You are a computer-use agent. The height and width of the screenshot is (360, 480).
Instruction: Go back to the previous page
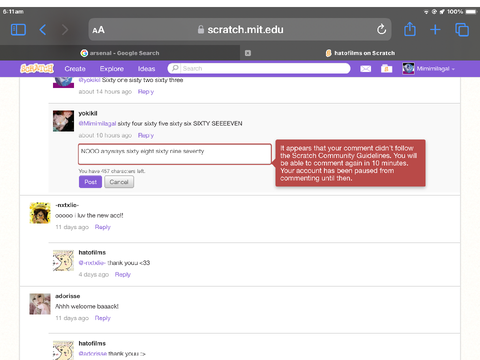click(42, 30)
